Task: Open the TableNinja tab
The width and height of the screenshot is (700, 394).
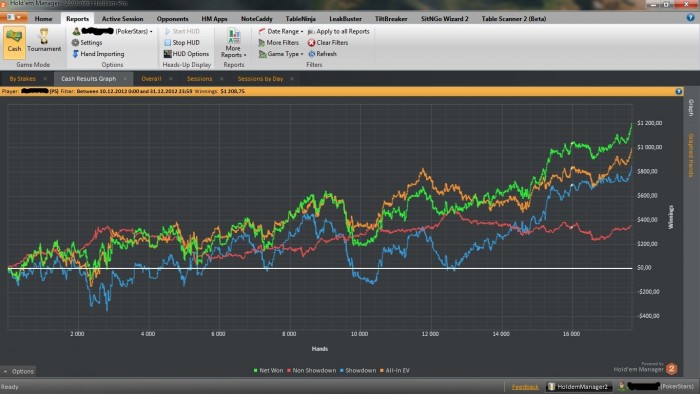Action: [x=300, y=19]
